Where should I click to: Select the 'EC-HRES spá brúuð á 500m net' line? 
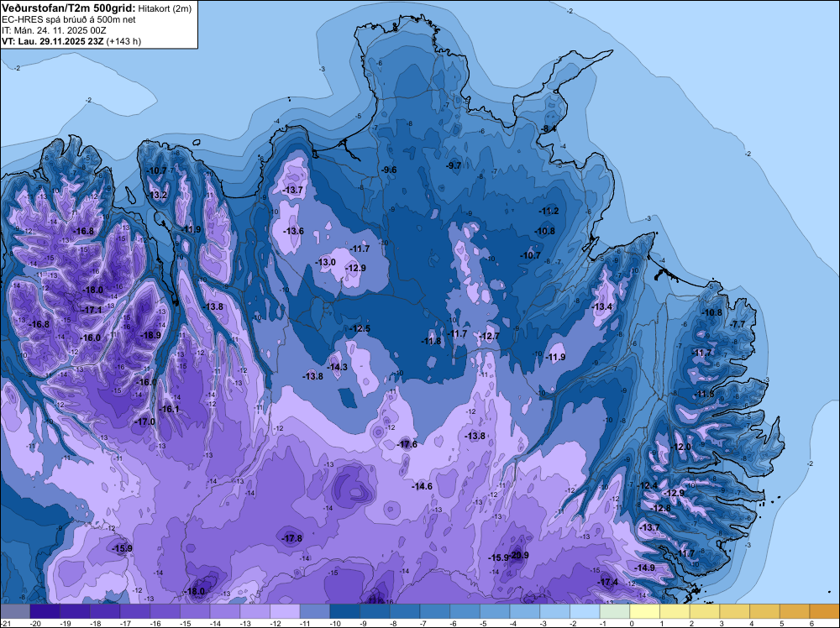click(x=69, y=19)
